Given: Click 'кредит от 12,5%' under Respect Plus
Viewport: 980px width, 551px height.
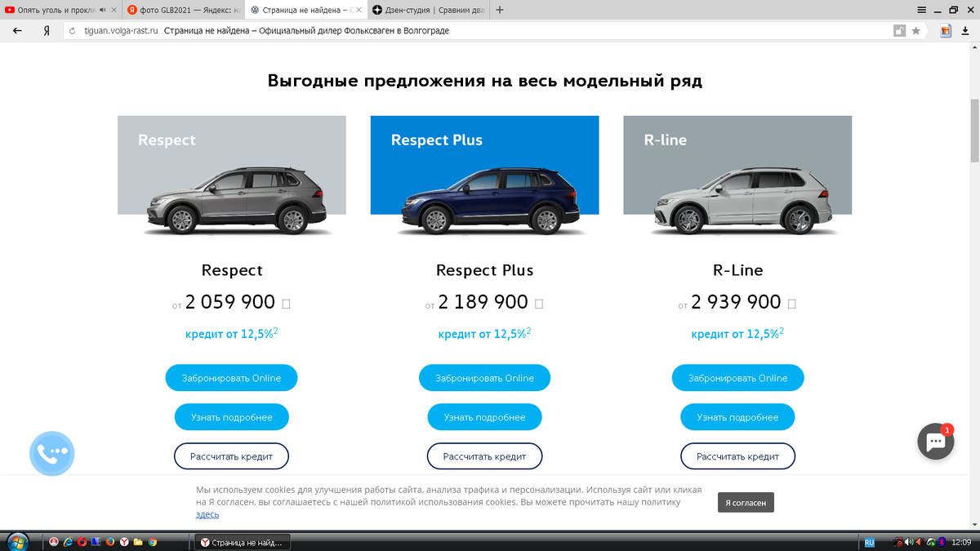Looking at the screenshot, I should pyautogui.click(x=484, y=334).
